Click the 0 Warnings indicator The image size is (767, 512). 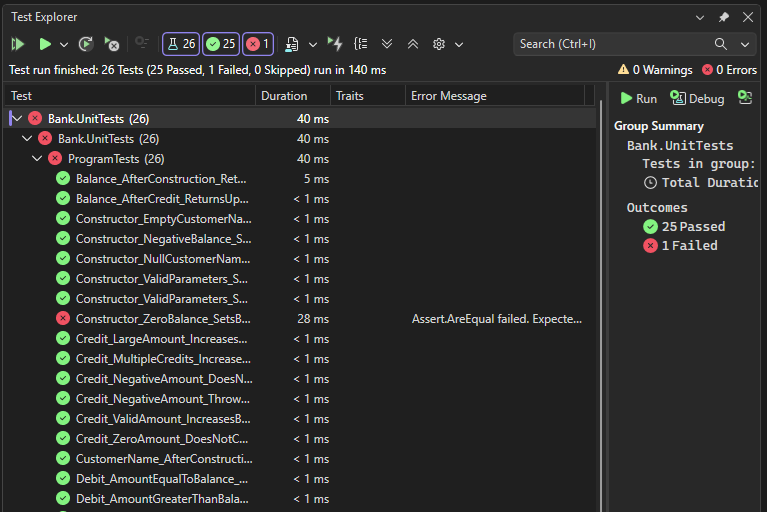655,70
